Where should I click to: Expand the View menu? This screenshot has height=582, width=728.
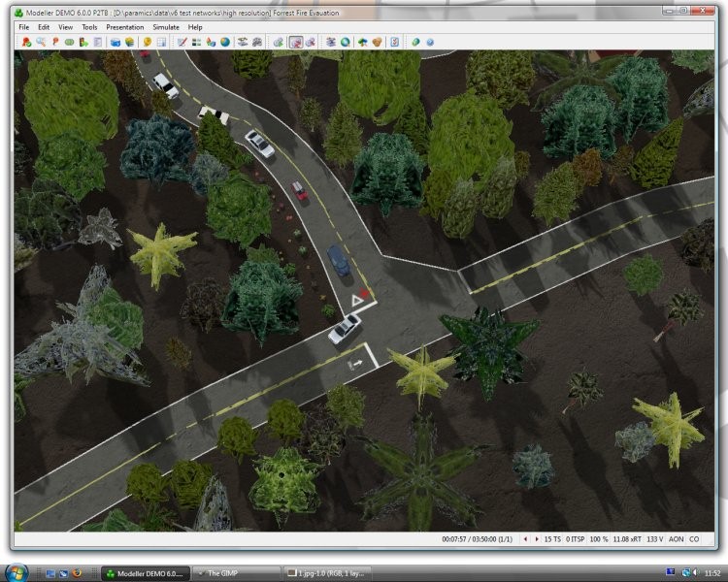(65, 27)
